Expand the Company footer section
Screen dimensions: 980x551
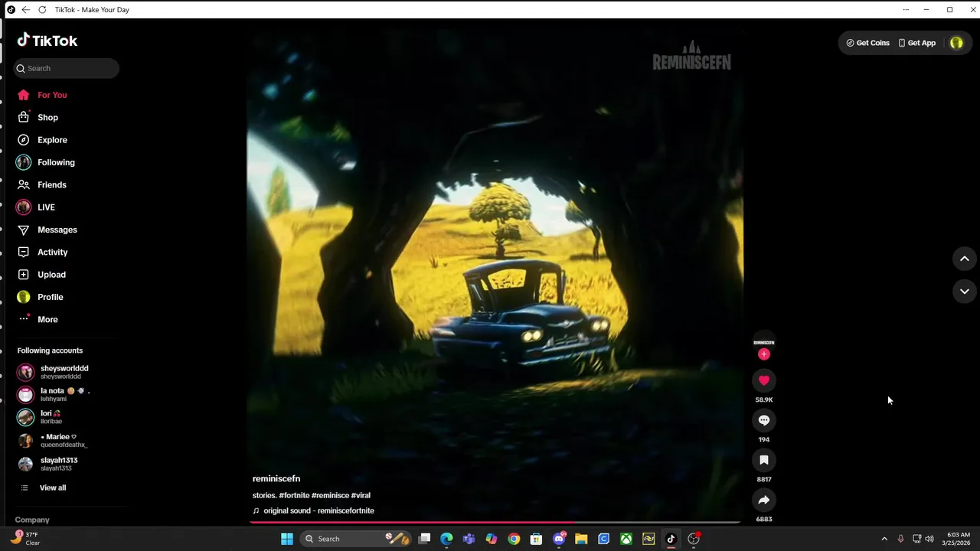[x=32, y=520]
